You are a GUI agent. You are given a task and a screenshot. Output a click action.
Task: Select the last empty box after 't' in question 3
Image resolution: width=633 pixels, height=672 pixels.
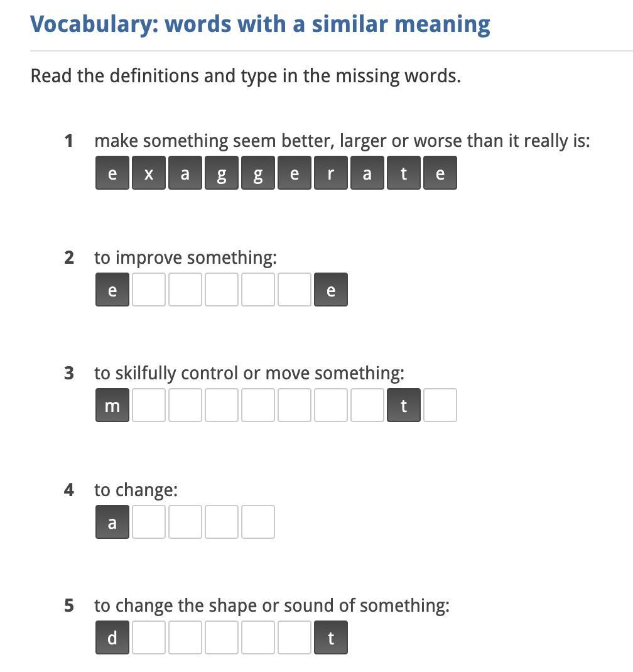pyautogui.click(x=440, y=405)
